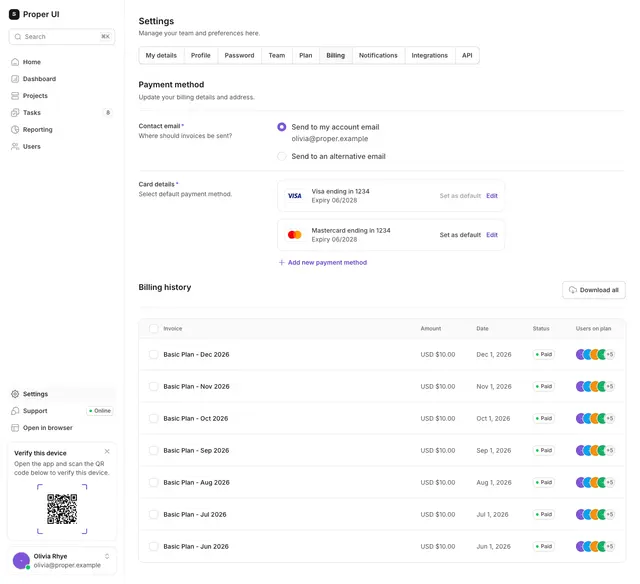This screenshot has width=640, height=584.
Task: Select the Billing tab
Action: pyautogui.click(x=336, y=56)
